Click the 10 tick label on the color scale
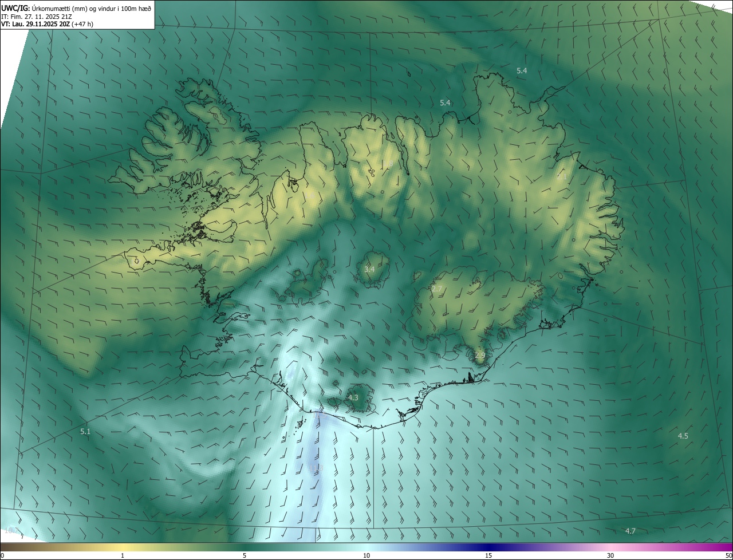The height and width of the screenshot is (560, 733). tap(366, 555)
